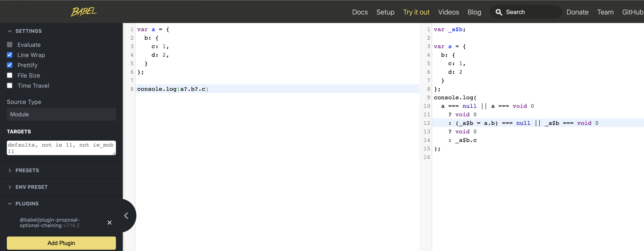Image resolution: width=644 pixels, height=251 pixels.
Task: Uncheck the Prettify option
Action: [10, 65]
